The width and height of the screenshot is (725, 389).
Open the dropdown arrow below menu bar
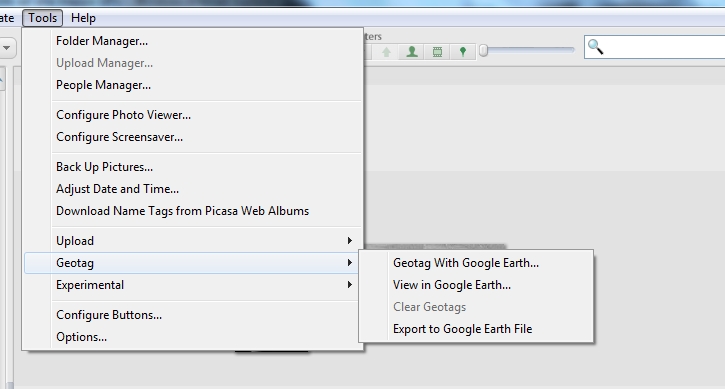[6, 48]
